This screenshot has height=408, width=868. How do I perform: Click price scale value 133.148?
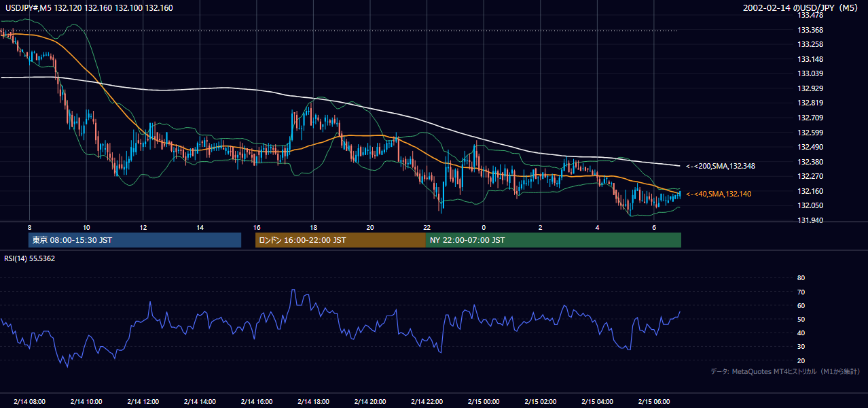coord(810,59)
